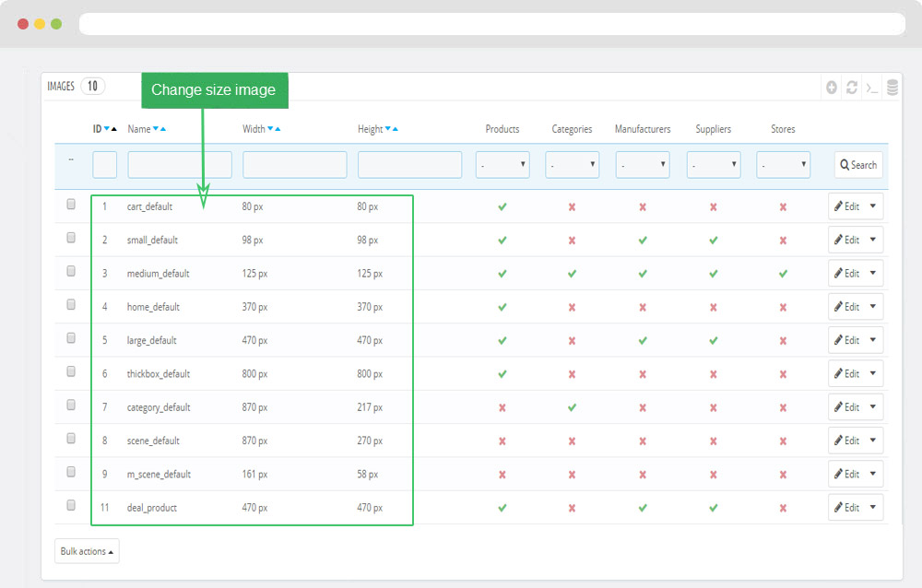Image resolution: width=922 pixels, height=588 pixels.
Task: Toggle Stores status for medium_default
Action: [x=783, y=274]
